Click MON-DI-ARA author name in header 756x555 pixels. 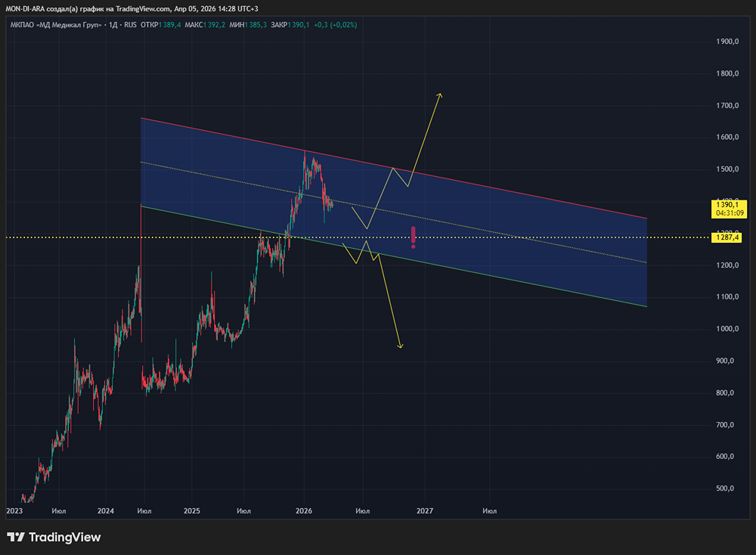click(x=25, y=8)
